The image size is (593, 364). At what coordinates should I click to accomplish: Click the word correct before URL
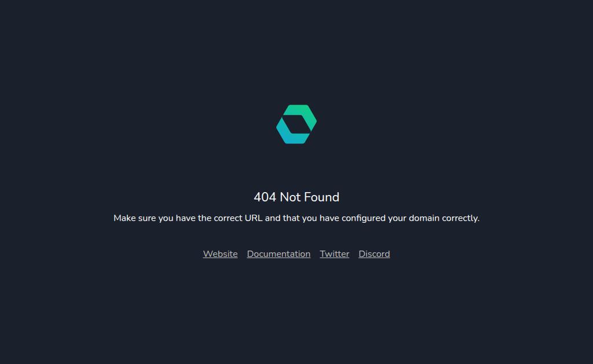[228, 218]
